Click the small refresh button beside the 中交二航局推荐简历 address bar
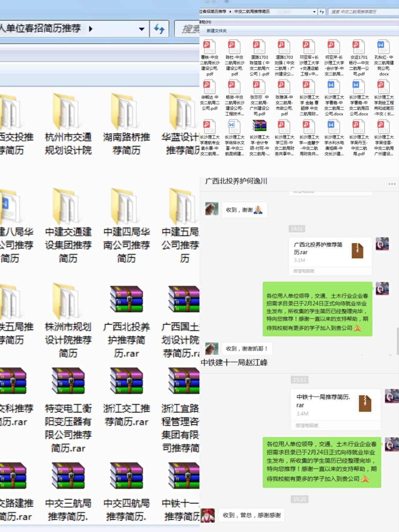The height and width of the screenshot is (532, 399). [x=322, y=12]
